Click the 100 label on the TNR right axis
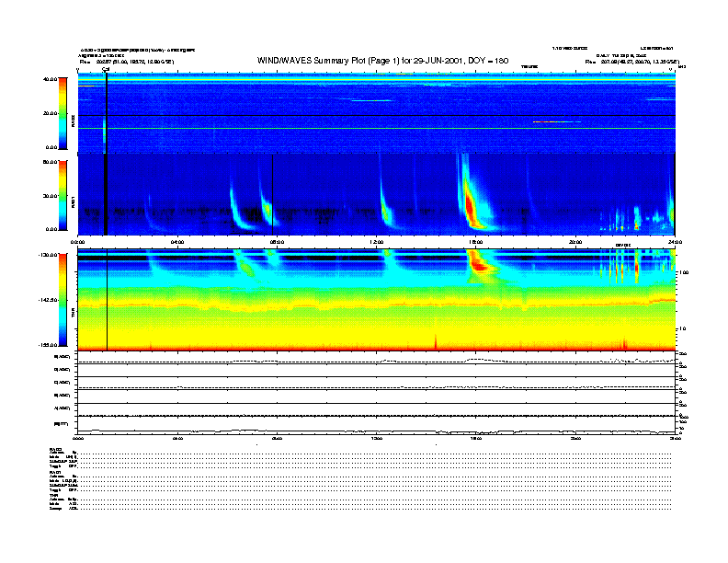 point(684,272)
